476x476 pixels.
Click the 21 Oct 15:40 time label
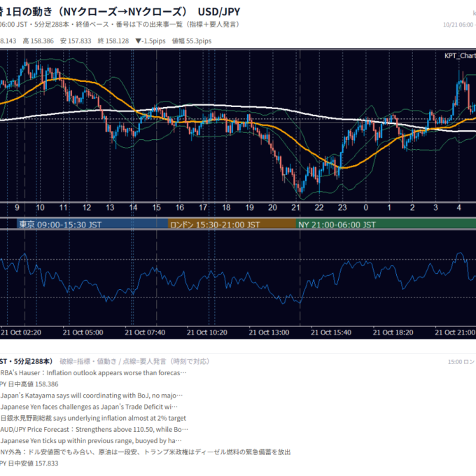coord(331,332)
